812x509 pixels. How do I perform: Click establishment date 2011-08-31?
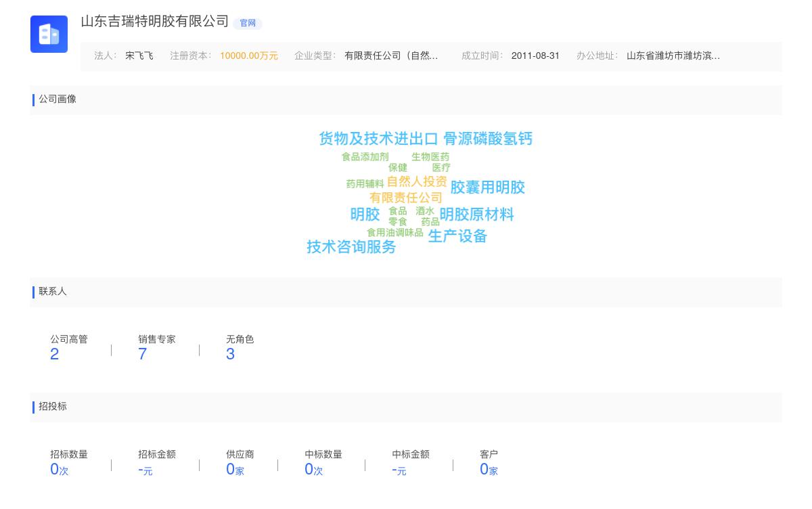coord(535,56)
